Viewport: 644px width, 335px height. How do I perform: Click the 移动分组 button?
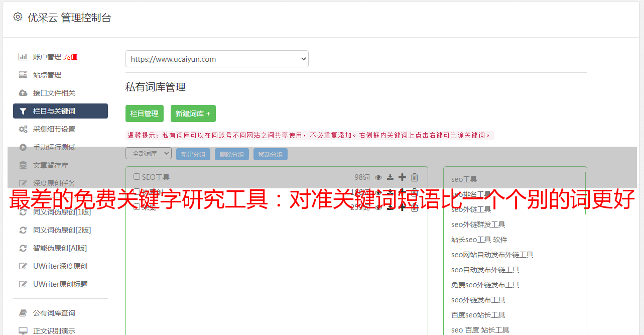coord(271,155)
